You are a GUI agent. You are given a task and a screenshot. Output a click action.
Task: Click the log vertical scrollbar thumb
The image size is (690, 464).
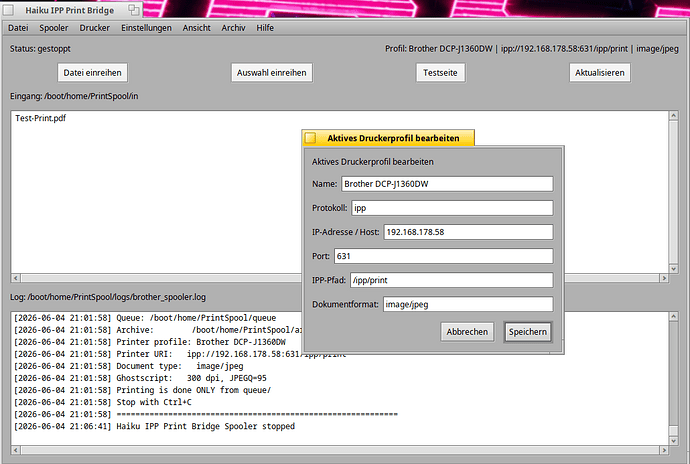point(673,430)
